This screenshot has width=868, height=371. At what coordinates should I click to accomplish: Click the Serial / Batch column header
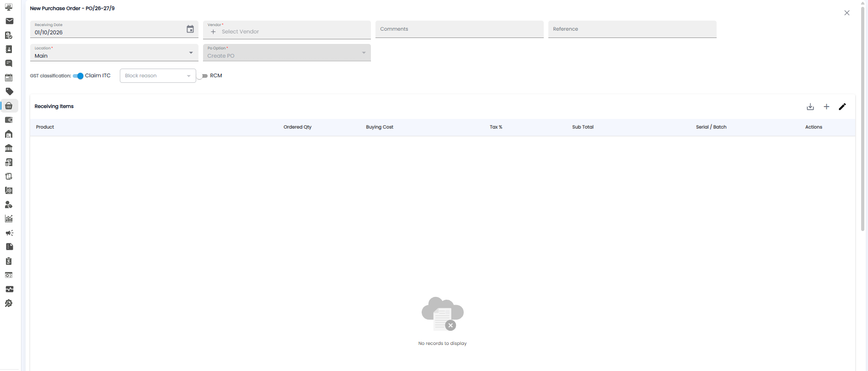(711, 127)
